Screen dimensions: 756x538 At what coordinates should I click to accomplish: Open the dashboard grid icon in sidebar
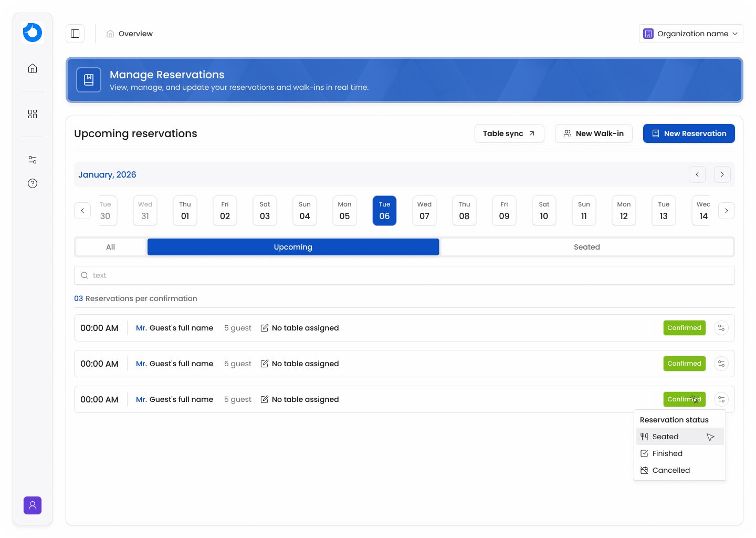[33, 114]
